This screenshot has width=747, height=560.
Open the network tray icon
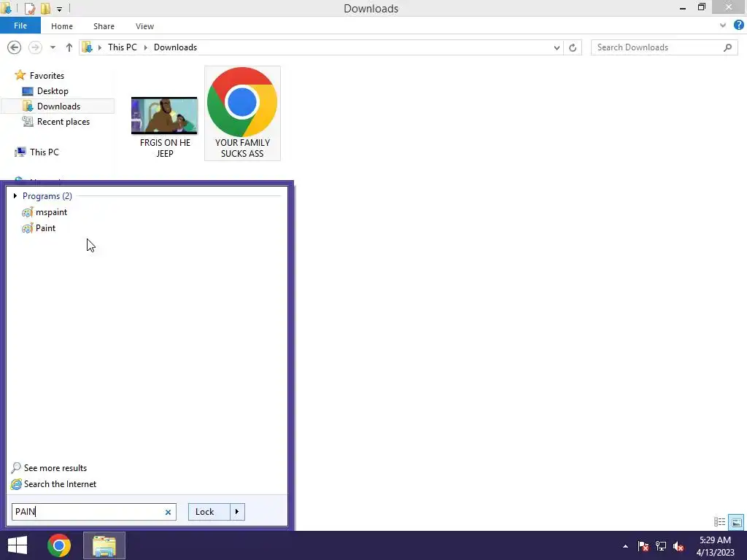pyautogui.click(x=661, y=546)
